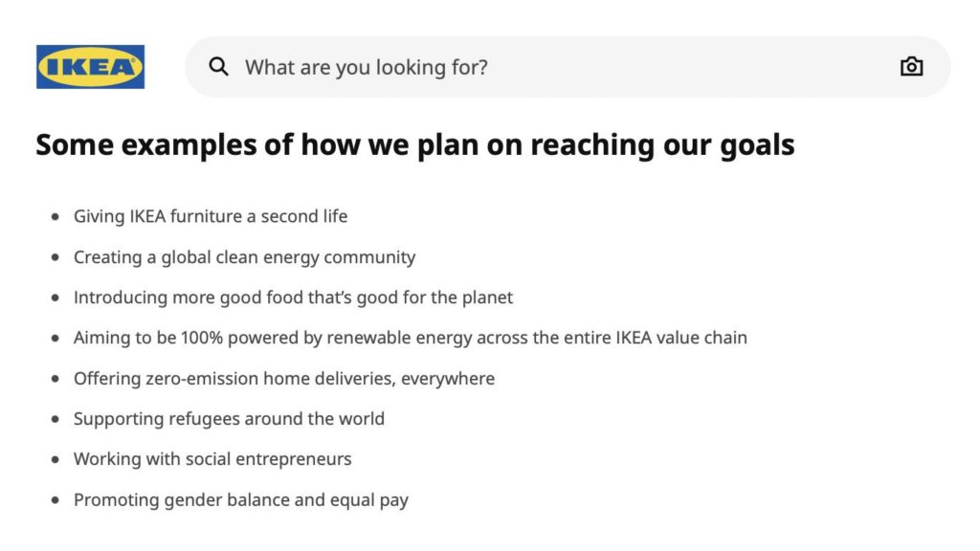This screenshot has height=551, width=980.
Task: Click the bullet before 'Supporting refugees'
Action: (x=56, y=419)
